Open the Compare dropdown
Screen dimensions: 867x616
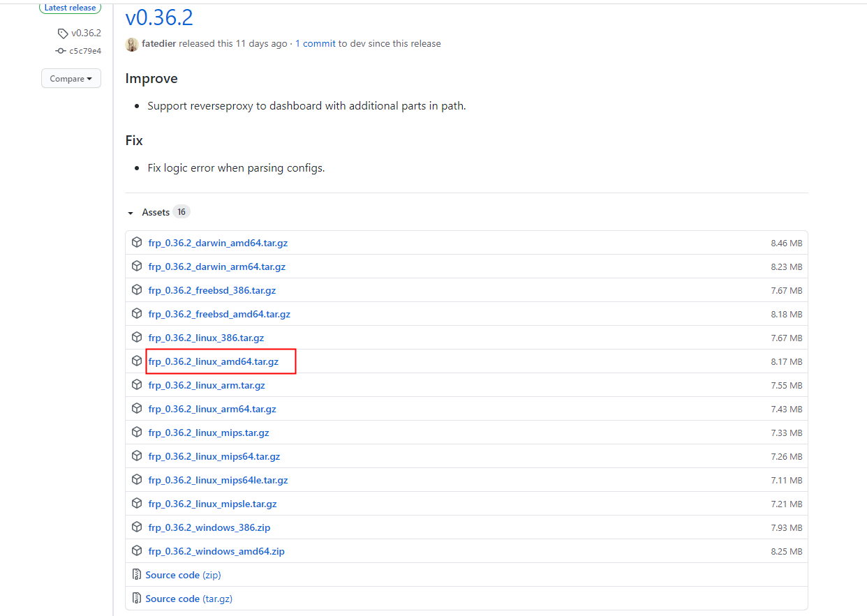coord(71,79)
